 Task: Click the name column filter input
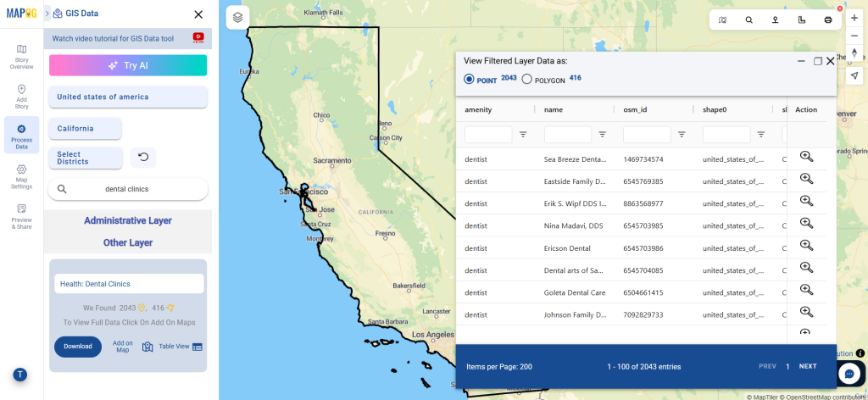[x=567, y=134]
